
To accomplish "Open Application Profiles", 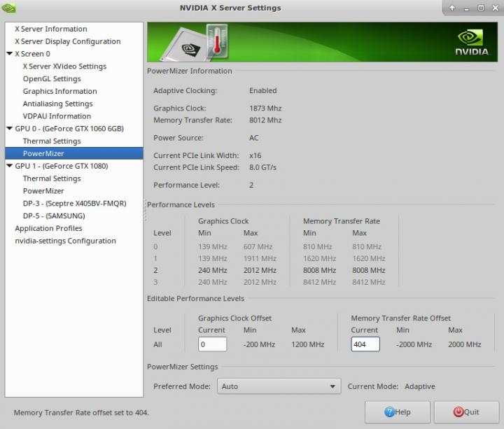I will point(48,228).
